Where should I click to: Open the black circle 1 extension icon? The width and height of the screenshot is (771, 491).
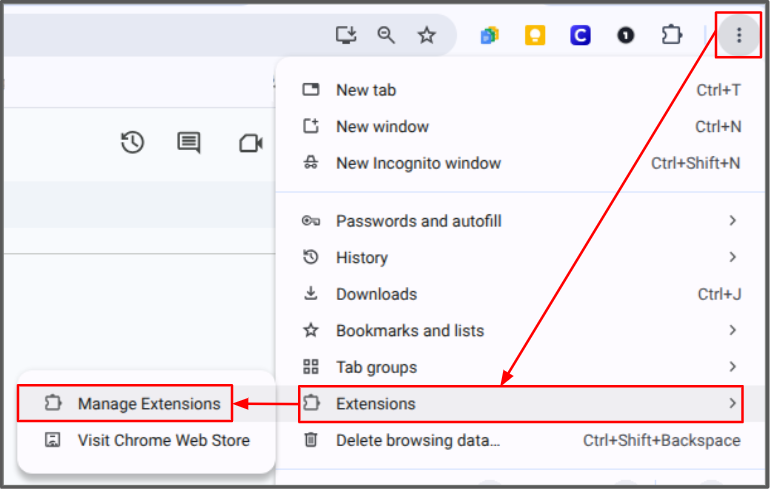tap(625, 35)
